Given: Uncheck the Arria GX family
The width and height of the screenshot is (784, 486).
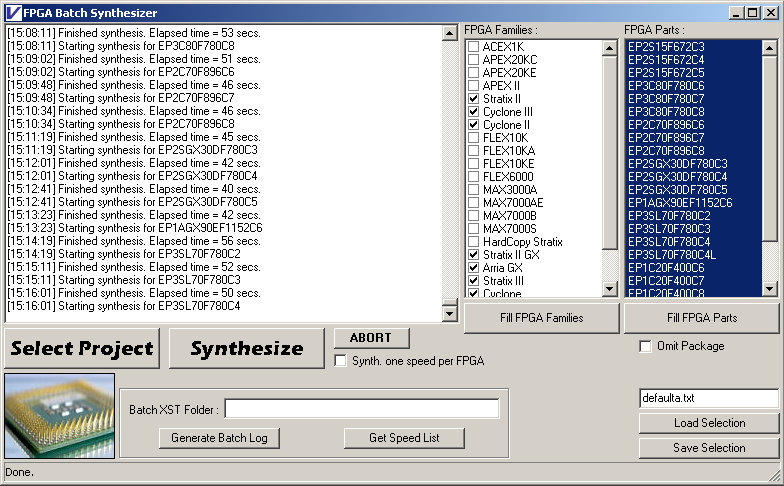Looking at the screenshot, I should coord(474,268).
